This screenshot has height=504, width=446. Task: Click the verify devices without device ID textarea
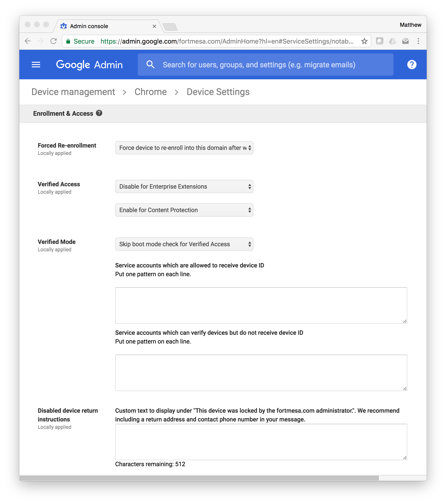[261, 373]
